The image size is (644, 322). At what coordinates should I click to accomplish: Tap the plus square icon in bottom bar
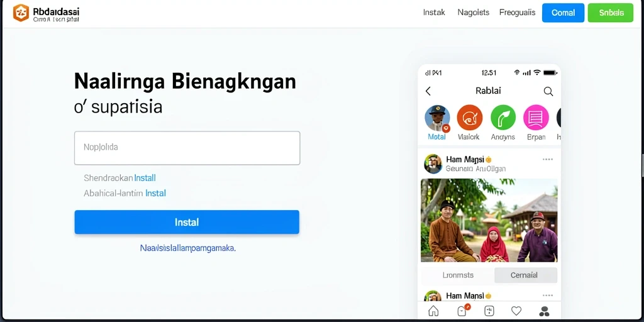489,311
